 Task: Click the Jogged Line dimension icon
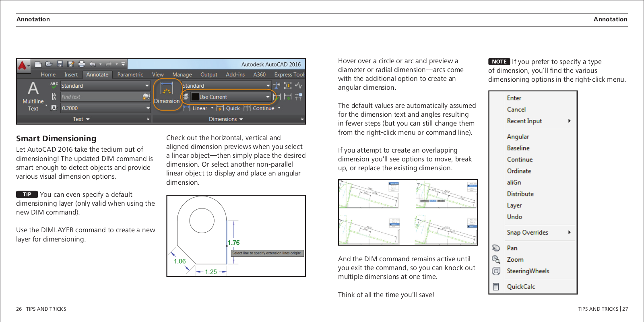(298, 85)
